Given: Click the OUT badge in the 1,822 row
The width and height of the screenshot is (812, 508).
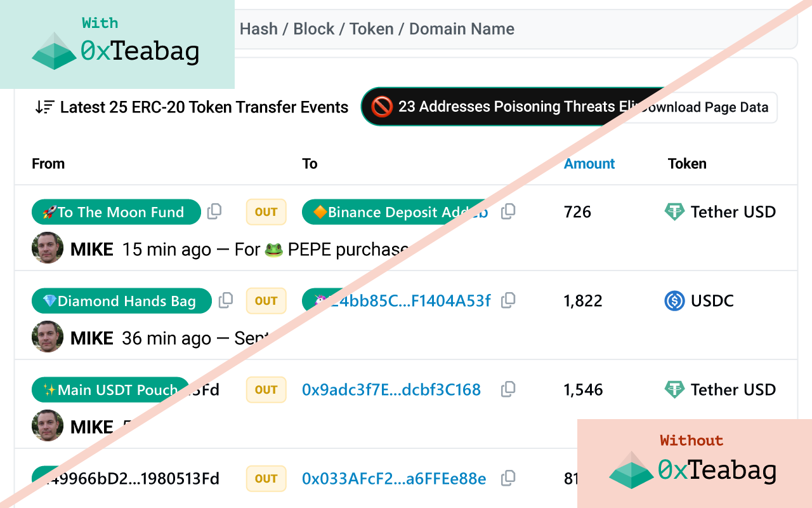Looking at the screenshot, I should 266,301.
